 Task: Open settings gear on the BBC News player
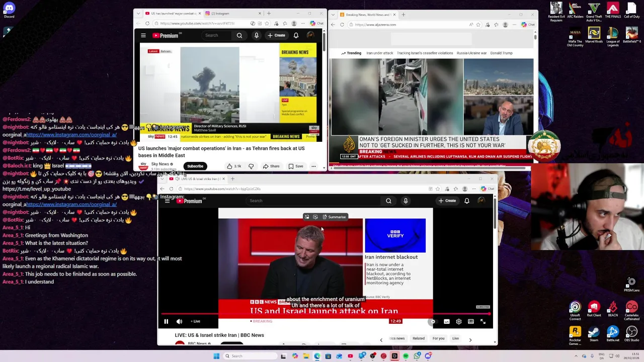point(459,321)
